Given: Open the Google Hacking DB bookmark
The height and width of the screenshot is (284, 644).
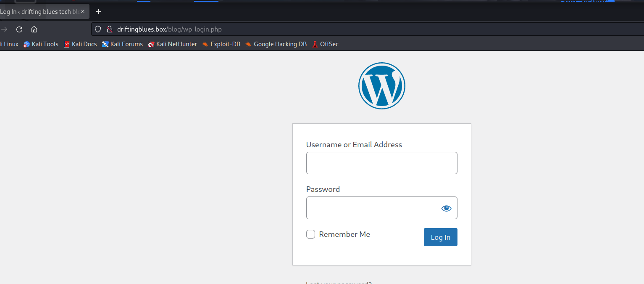Looking at the screenshot, I should coord(276,44).
